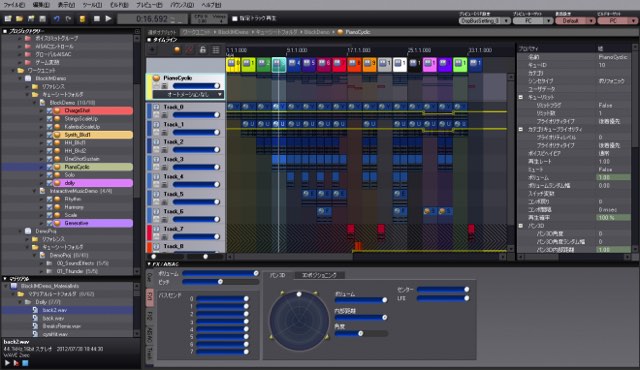
Task: Click the save (floppy) toolbar icon
Action: (x=42, y=19)
